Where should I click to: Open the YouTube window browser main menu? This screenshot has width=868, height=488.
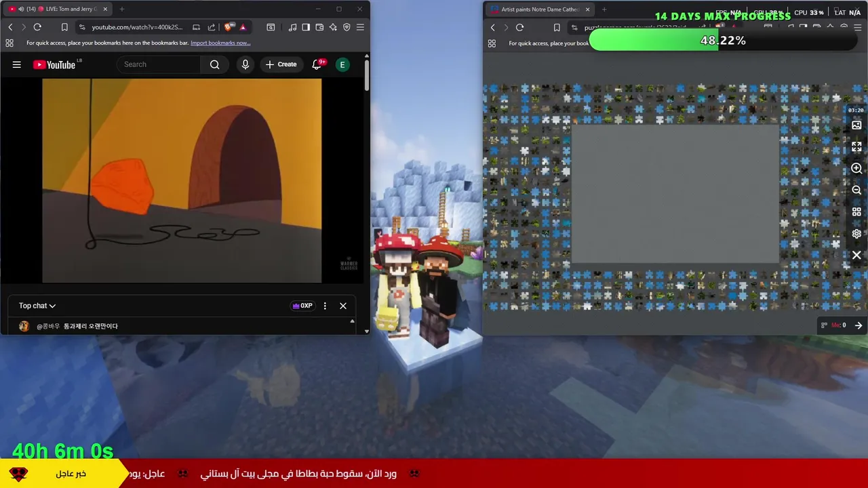(360, 27)
